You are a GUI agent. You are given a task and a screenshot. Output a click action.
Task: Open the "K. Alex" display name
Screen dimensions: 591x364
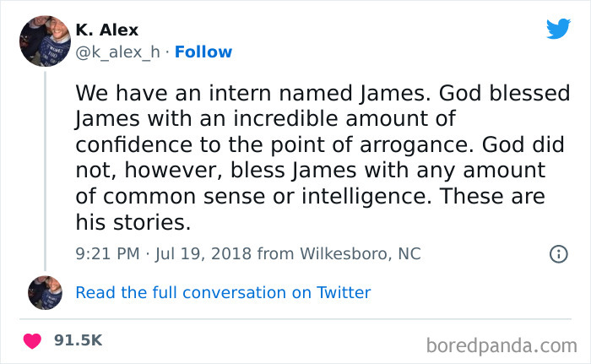[x=107, y=30]
